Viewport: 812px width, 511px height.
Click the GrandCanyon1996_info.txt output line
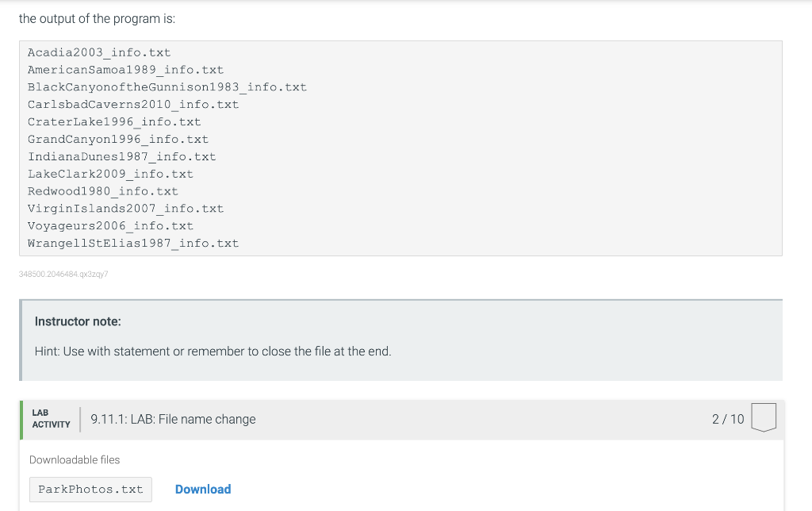pos(118,140)
